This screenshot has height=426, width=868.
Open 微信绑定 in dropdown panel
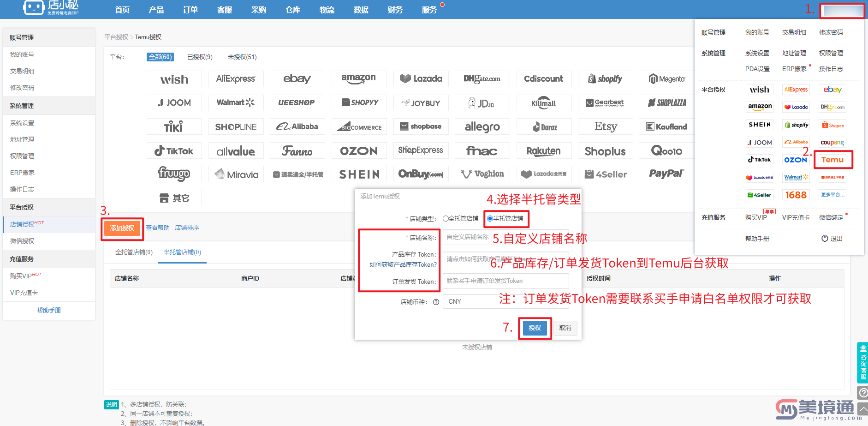(831, 217)
